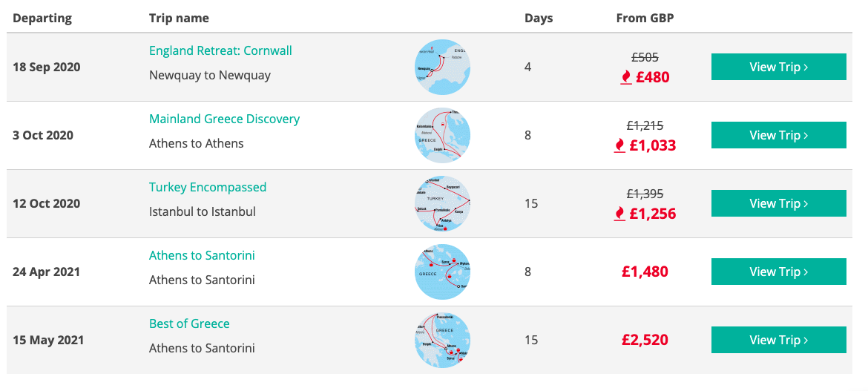868x391 pixels.
Task: Open the England Retreat: Cornwall trip link
Action: 220,51
